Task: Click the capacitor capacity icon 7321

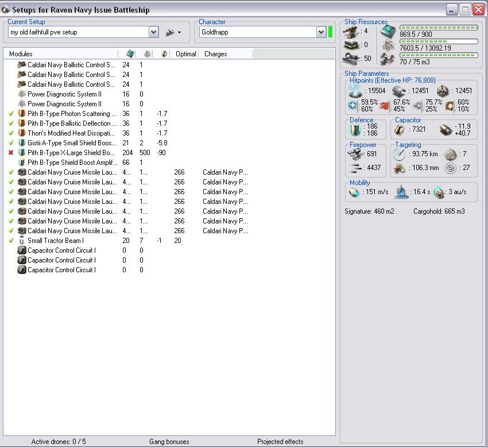Action: pos(400,129)
